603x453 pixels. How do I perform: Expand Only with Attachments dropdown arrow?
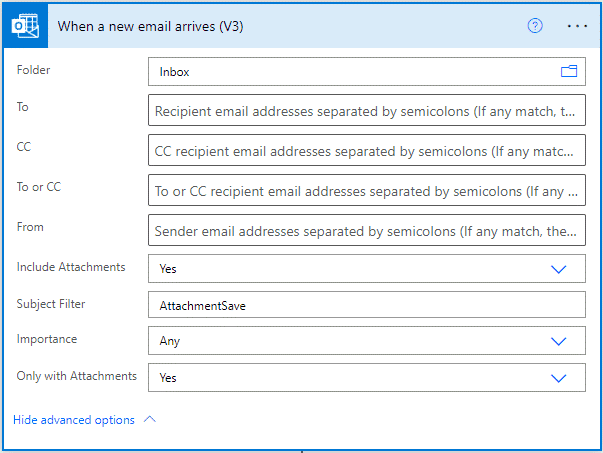(x=559, y=378)
